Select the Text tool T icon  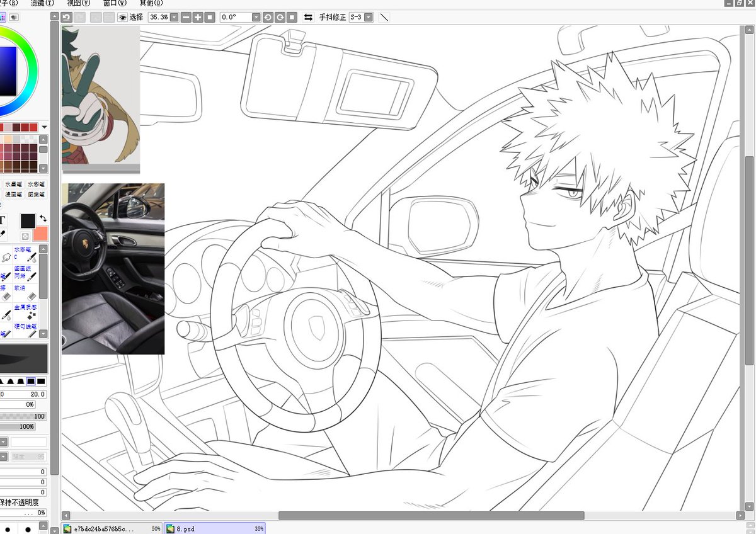click(x=2, y=220)
